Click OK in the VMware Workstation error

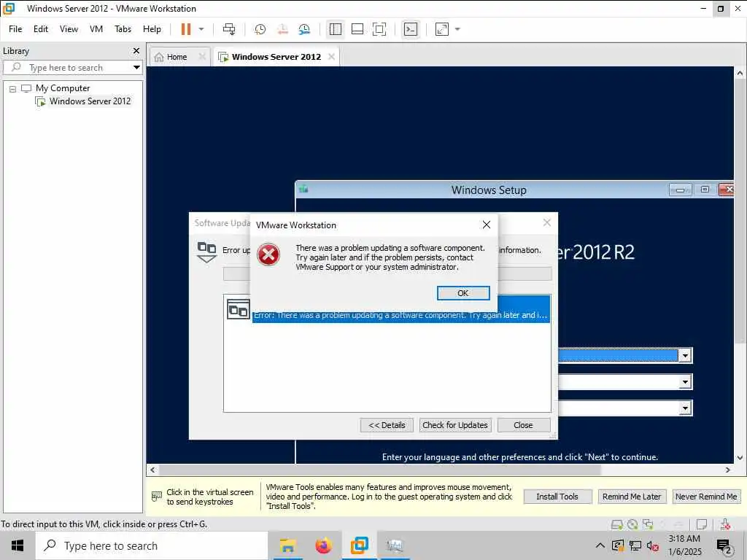tap(463, 293)
